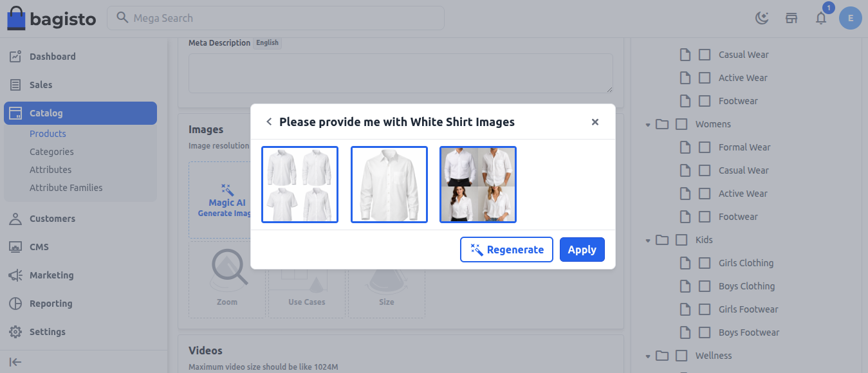Collapse the sidebar using the arrow icon
This screenshot has width=868, height=373.
15,362
